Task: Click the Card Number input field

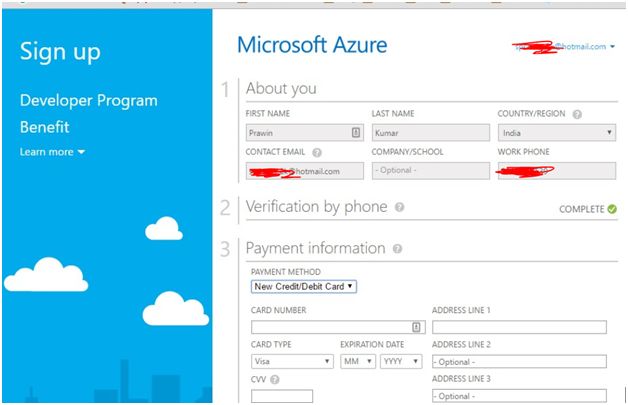Action: [x=338, y=327]
